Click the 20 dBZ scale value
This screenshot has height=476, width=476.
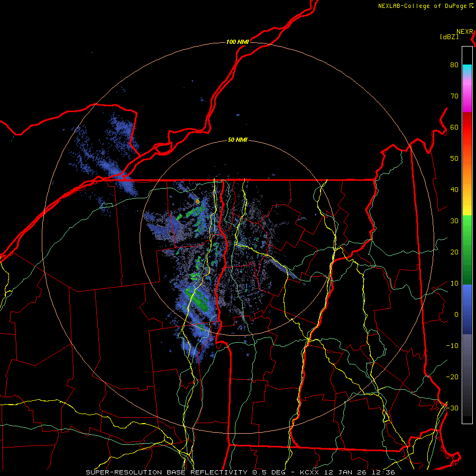[454, 252]
